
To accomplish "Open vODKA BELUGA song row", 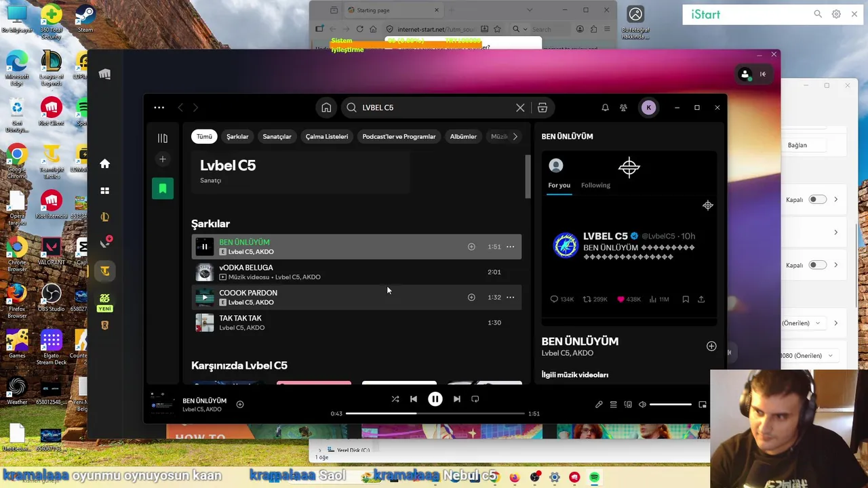I will pos(357,272).
